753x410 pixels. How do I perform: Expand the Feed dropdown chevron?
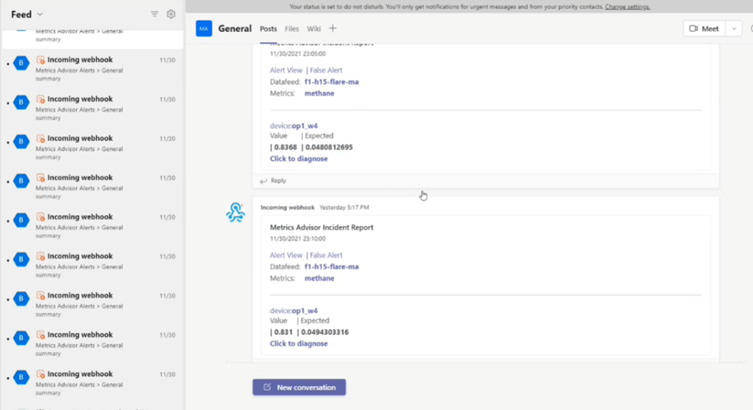click(40, 14)
